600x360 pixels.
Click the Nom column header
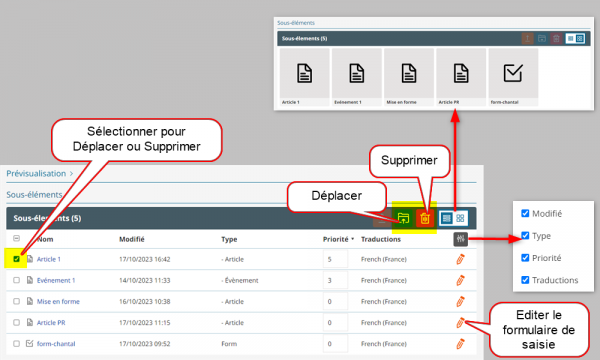coord(45,239)
